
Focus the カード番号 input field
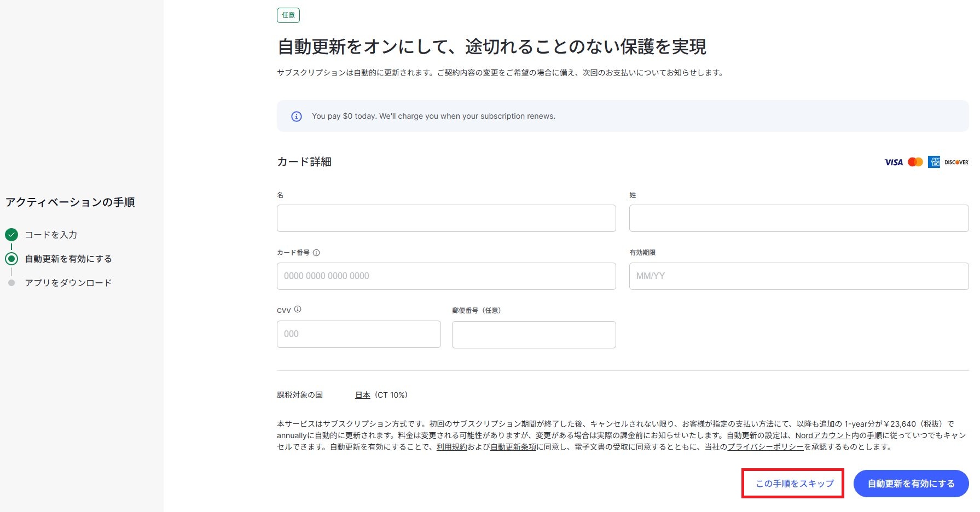[446, 276]
